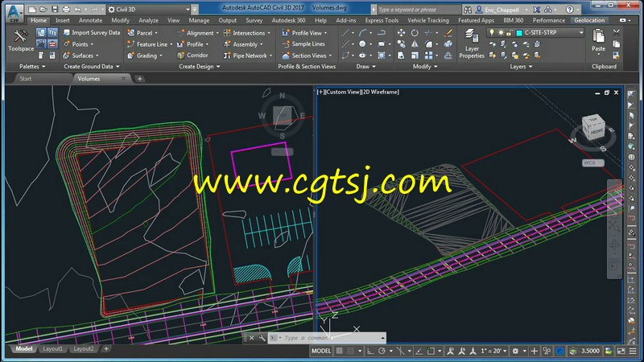644x362 pixels.
Task: Open the Toolspace palette
Action: coord(20,41)
